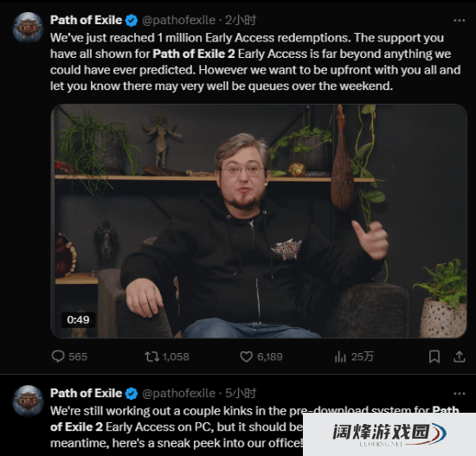The image size is (476, 456).
Task: Bookmark the Early Access redemptions tweet
Action: pyautogui.click(x=434, y=356)
